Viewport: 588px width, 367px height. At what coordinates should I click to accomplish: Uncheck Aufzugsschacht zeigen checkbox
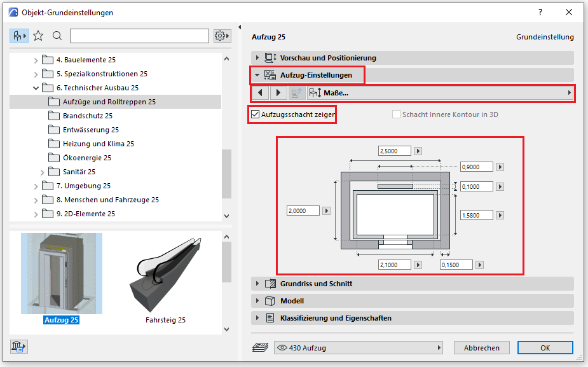(x=256, y=115)
